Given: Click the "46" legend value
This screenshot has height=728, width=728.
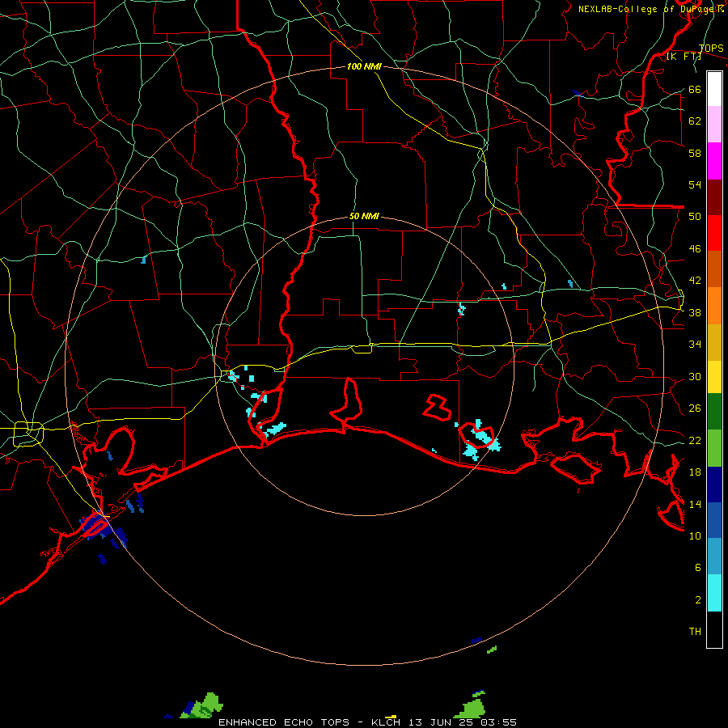Looking at the screenshot, I should tap(695, 249).
